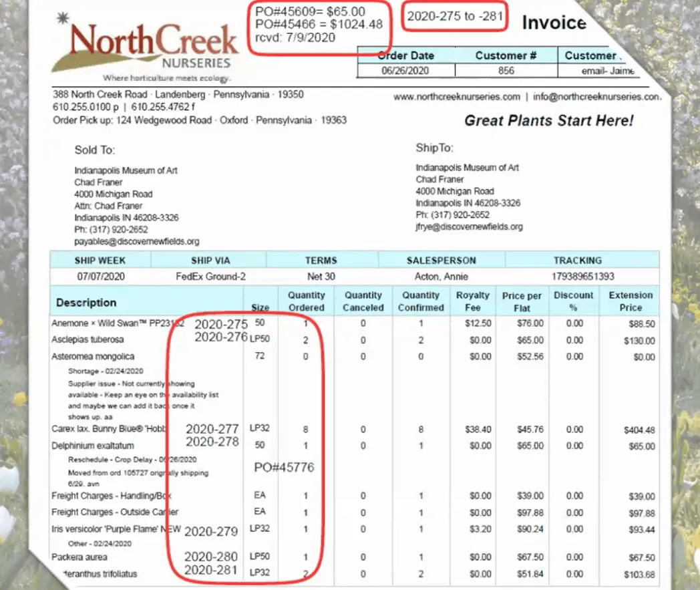Select the "Royalty Fee" column header

click(x=473, y=301)
